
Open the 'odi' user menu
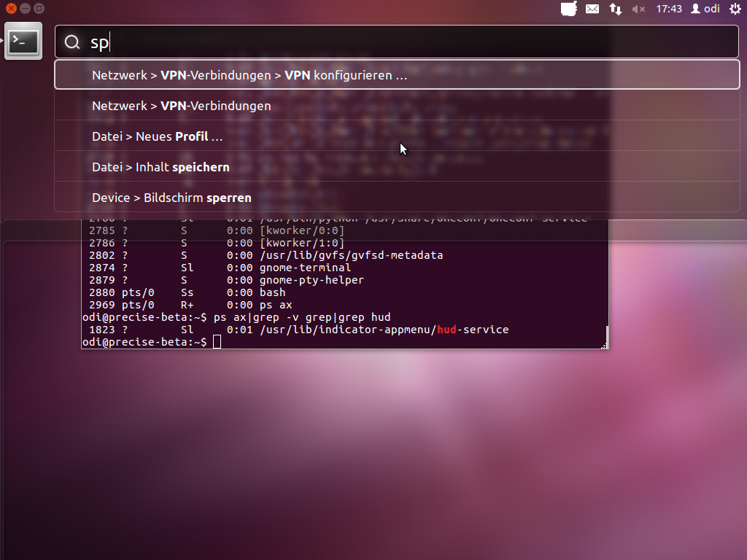click(x=705, y=9)
